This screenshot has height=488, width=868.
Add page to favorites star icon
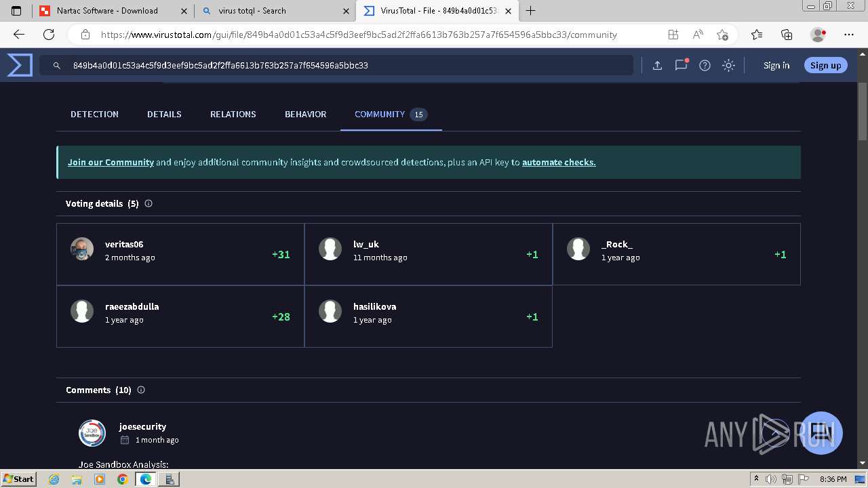722,35
